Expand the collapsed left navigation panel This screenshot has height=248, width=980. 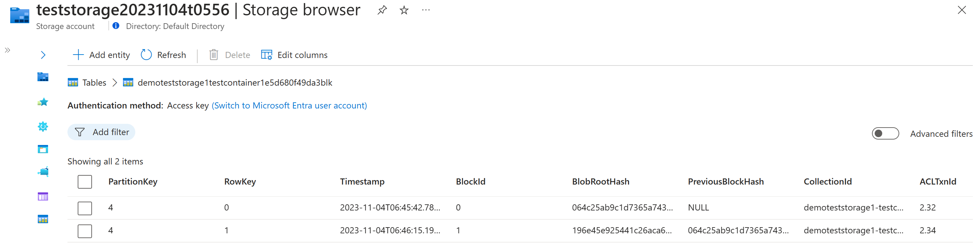[7, 49]
